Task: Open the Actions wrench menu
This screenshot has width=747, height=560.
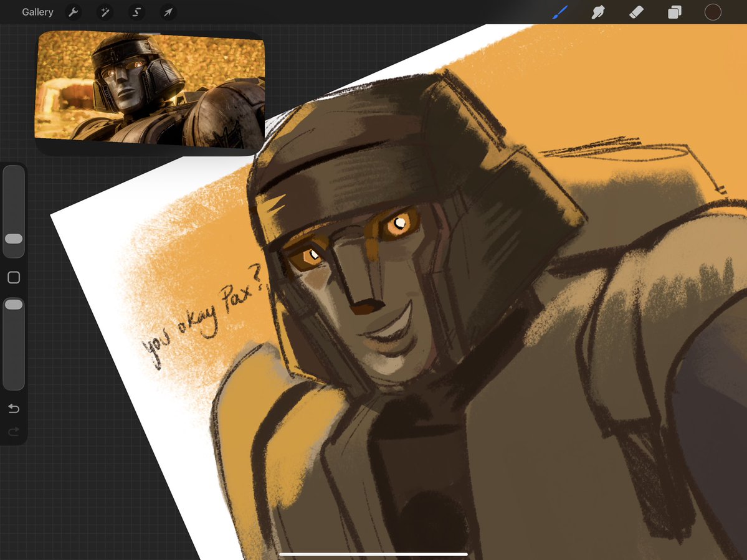Action: (x=74, y=12)
